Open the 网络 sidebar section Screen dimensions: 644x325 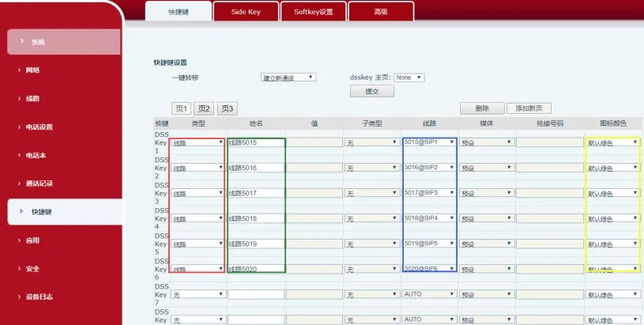[32, 70]
